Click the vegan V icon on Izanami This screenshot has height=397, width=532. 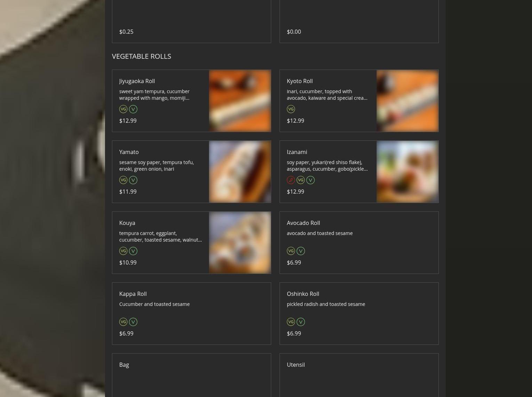pyautogui.click(x=311, y=180)
